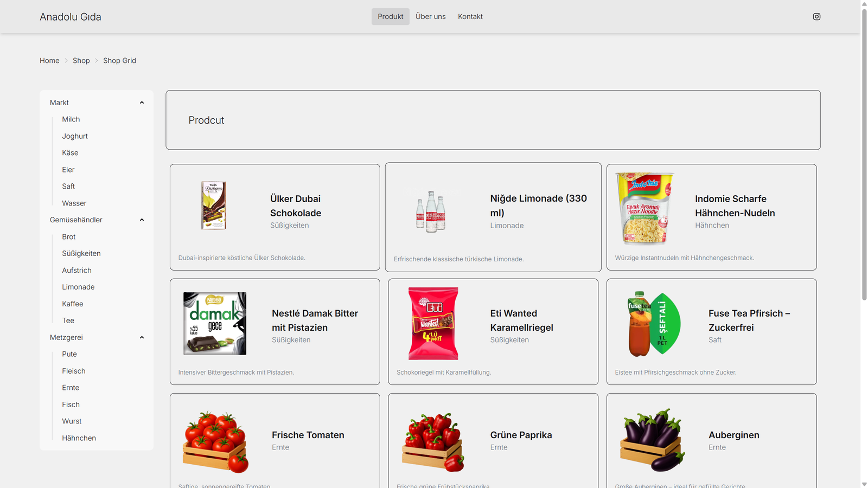This screenshot has height=488, width=868.
Task: Click the Ülker Dubai Schokolade product image
Action: [214, 206]
